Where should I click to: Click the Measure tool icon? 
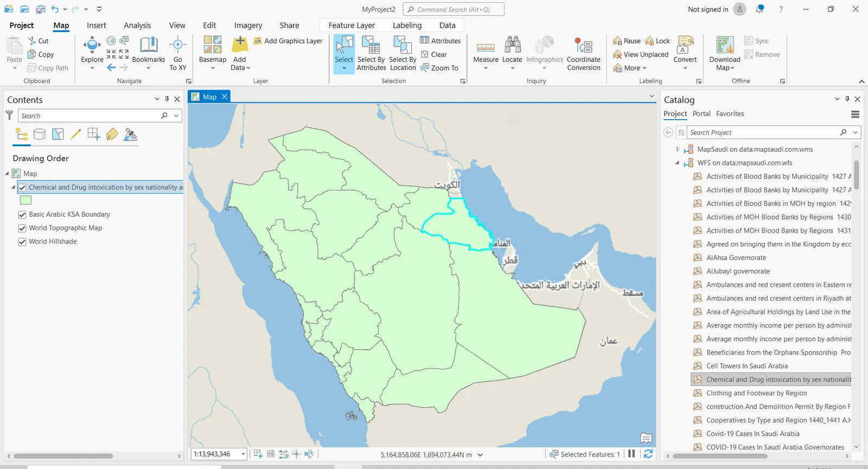pos(486,48)
